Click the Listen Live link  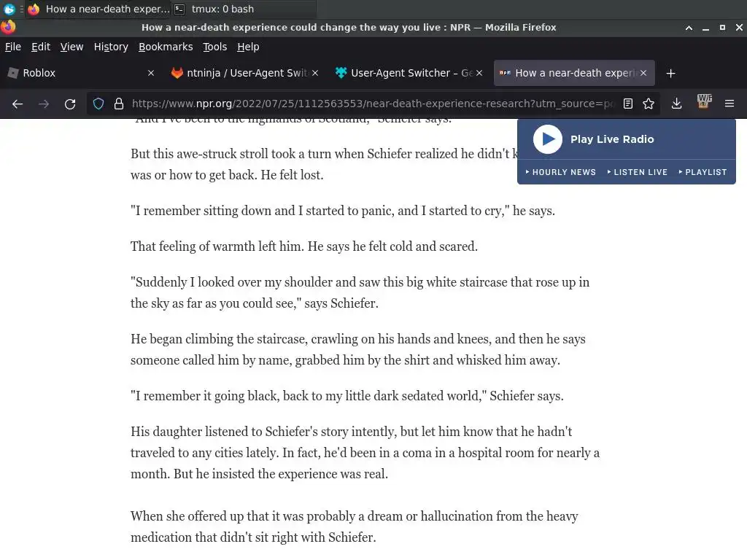pos(638,172)
